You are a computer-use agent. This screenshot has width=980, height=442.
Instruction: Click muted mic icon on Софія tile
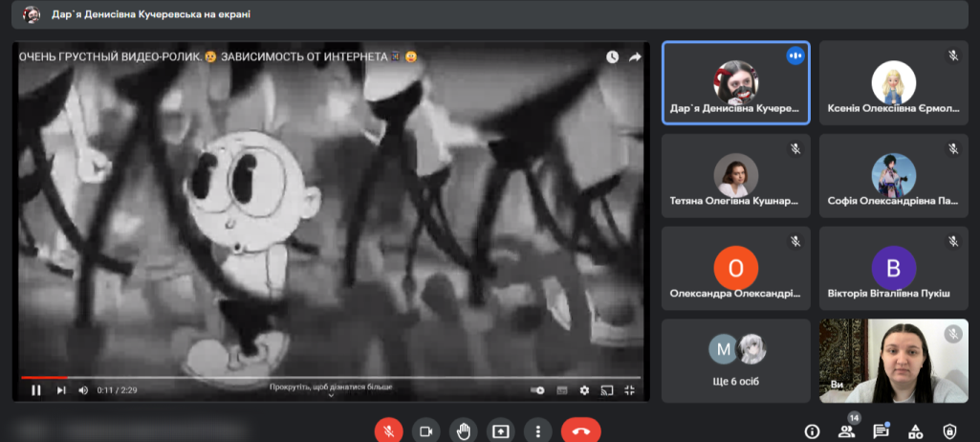coord(953,149)
